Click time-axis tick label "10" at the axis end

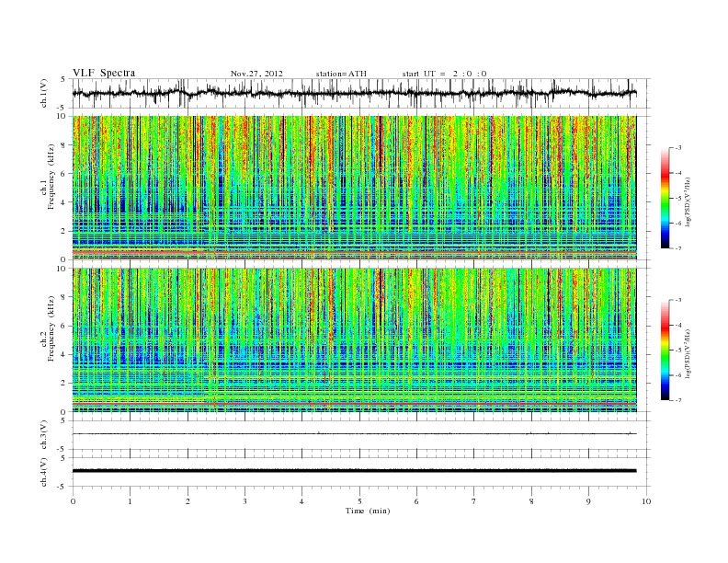(646, 501)
